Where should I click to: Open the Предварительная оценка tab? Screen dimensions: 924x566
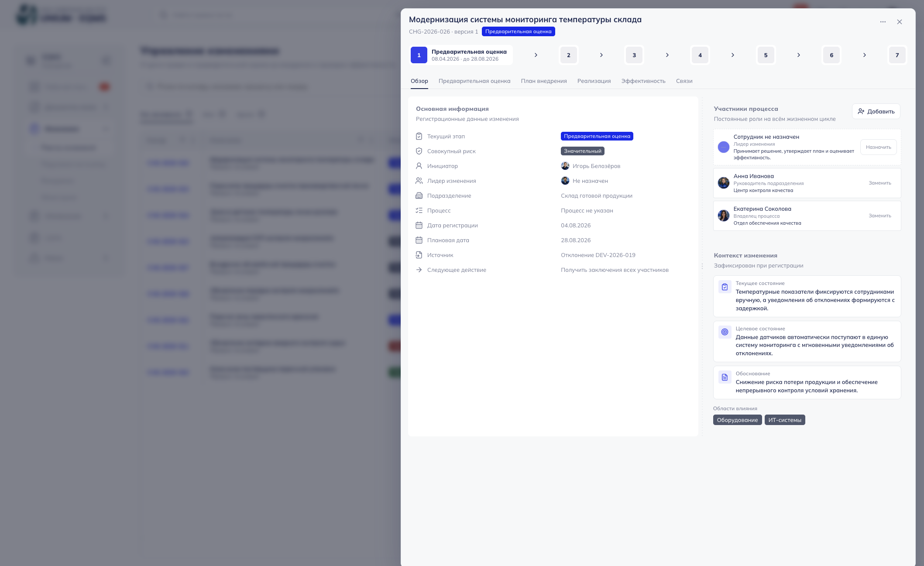point(474,81)
